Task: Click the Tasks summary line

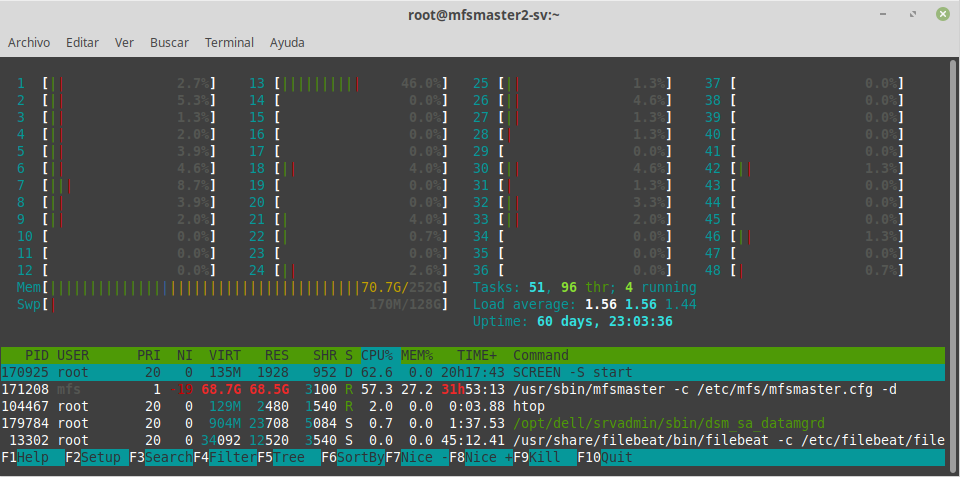Action: click(585, 287)
